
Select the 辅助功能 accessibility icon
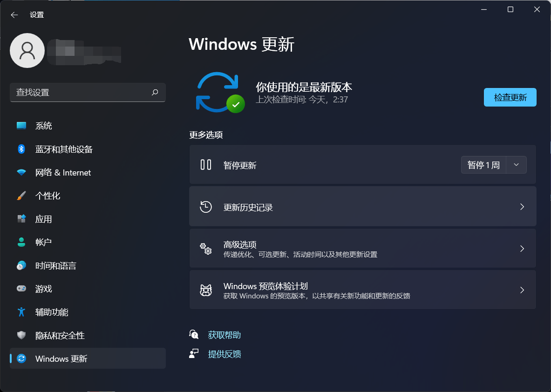point(21,312)
